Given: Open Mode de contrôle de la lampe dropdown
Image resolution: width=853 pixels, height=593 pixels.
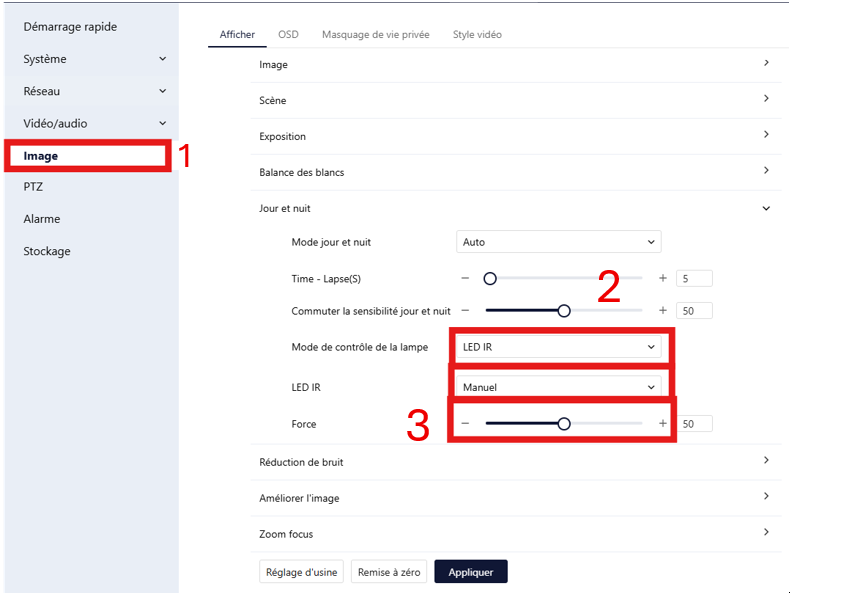Looking at the screenshot, I should pyautogui.click(x=559, y=347).
